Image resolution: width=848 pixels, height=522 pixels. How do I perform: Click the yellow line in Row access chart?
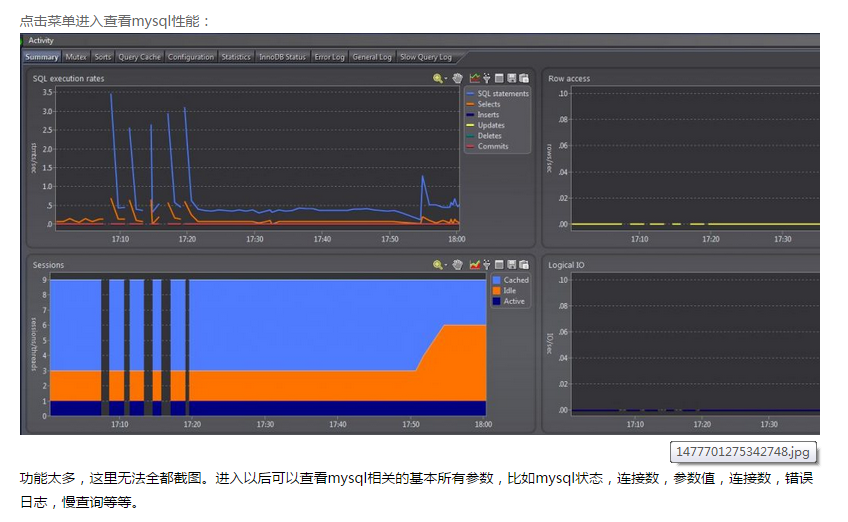coord(695,224)
